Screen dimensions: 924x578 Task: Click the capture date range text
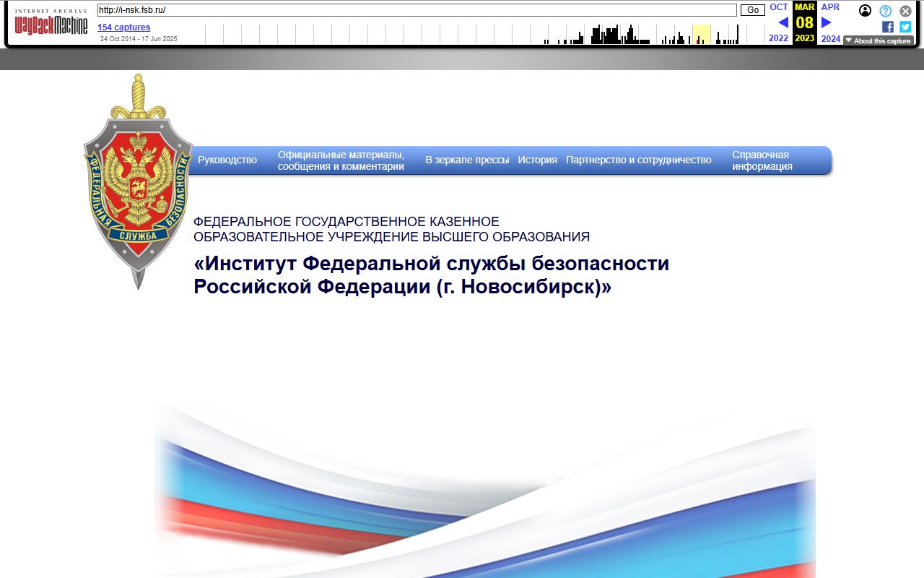point(139,39)
